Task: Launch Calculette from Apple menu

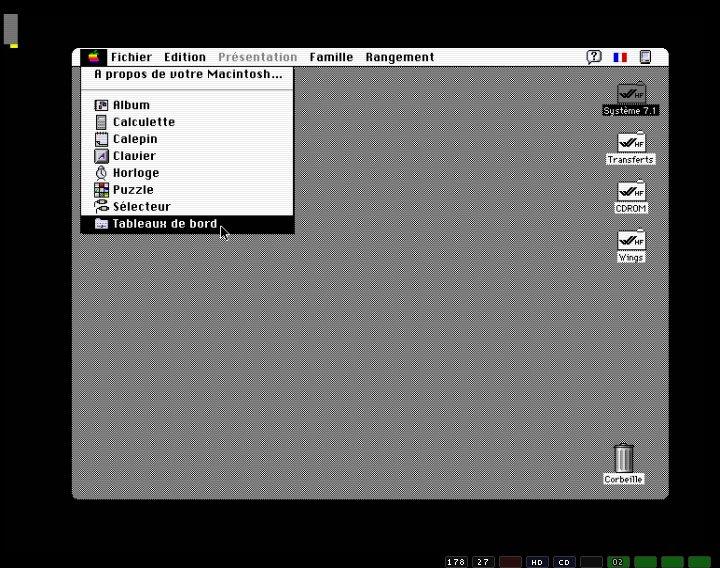Action: [187, 122]
